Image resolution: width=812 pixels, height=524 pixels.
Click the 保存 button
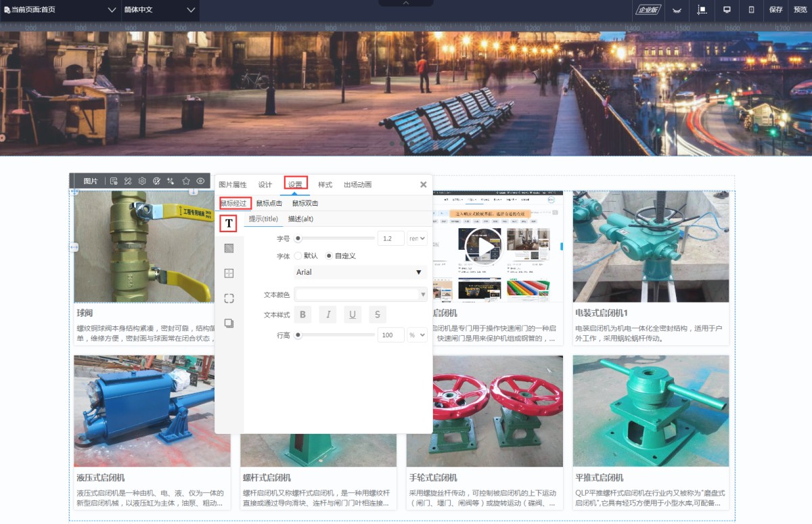pyautogui.click(x=775, y=9)
